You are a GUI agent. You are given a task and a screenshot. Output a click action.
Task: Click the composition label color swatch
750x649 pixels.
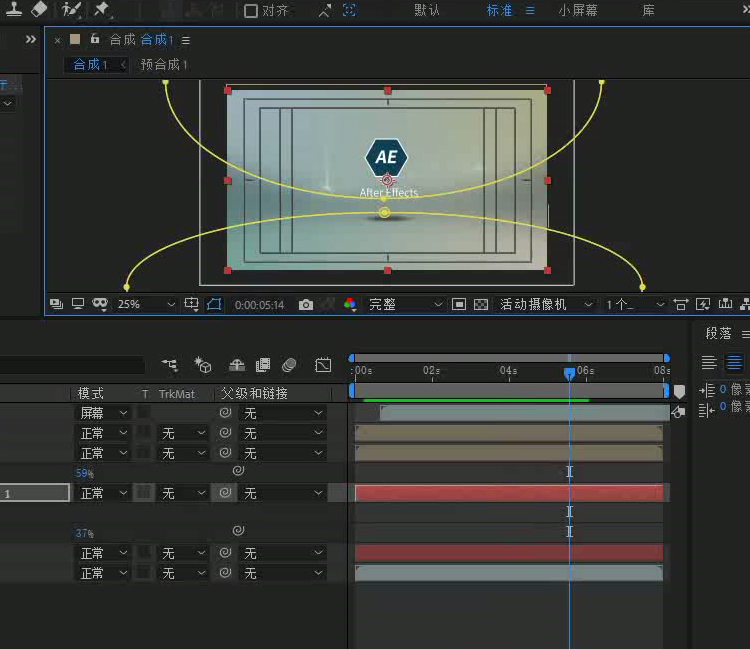[x=75, y=39]
